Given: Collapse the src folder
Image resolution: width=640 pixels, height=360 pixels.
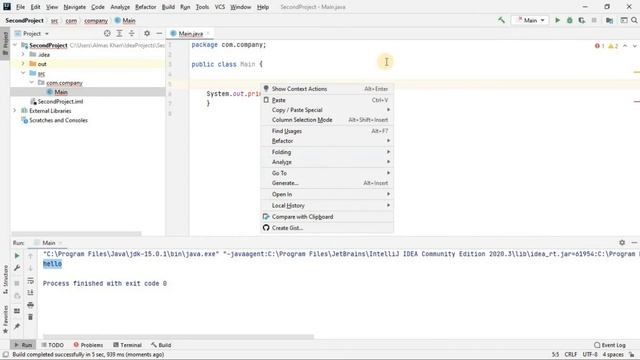Looking at the screenshot, I should (23, 73).
